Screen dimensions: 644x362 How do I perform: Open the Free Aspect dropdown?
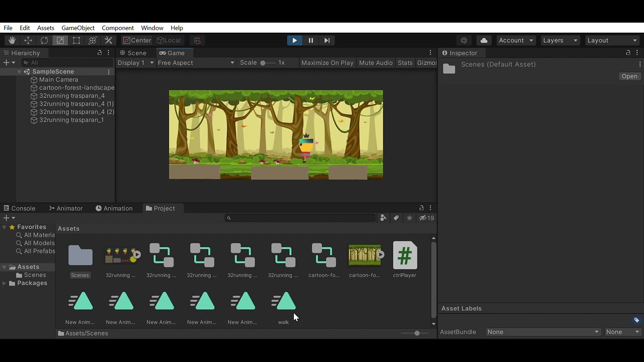click(x=196, y=63)
